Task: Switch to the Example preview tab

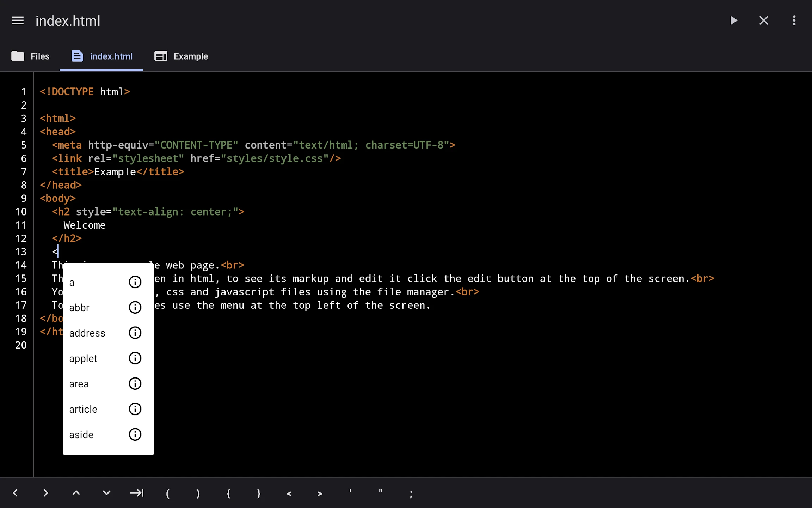Action: click(x=181, y=56)
